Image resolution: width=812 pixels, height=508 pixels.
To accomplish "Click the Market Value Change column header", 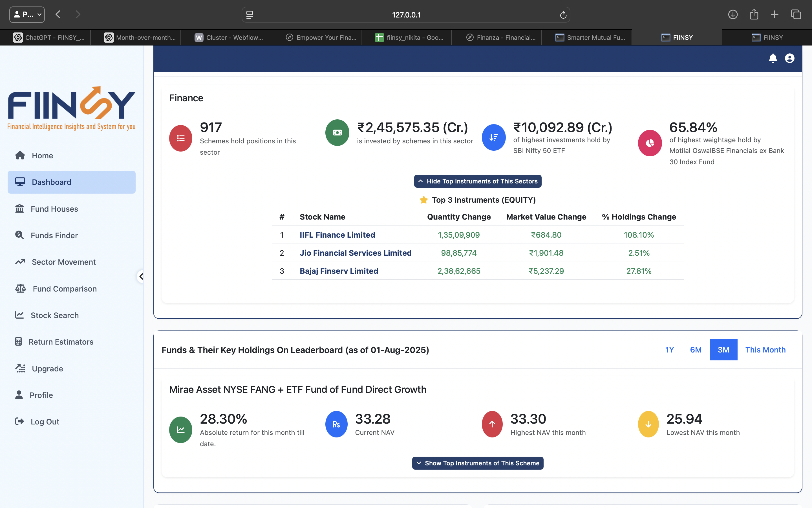I will point(546,217).
